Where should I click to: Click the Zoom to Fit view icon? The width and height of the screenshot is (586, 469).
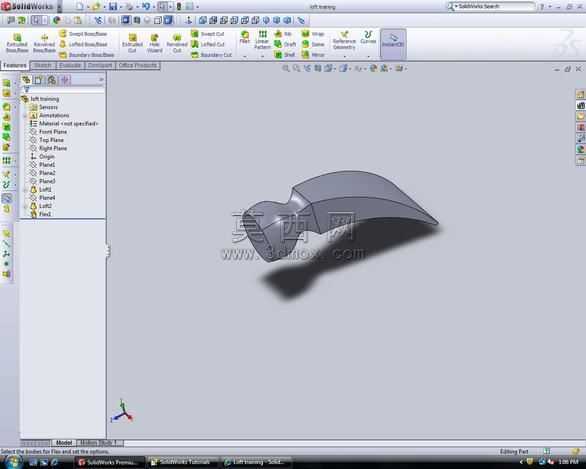coord(286,68)
